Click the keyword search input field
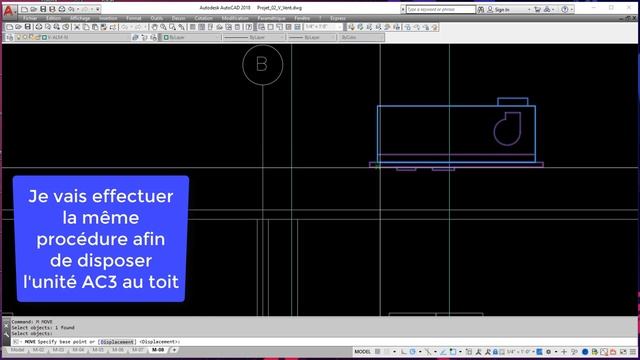This screenshot has height=360, width=640. click(x=440, y=9)
